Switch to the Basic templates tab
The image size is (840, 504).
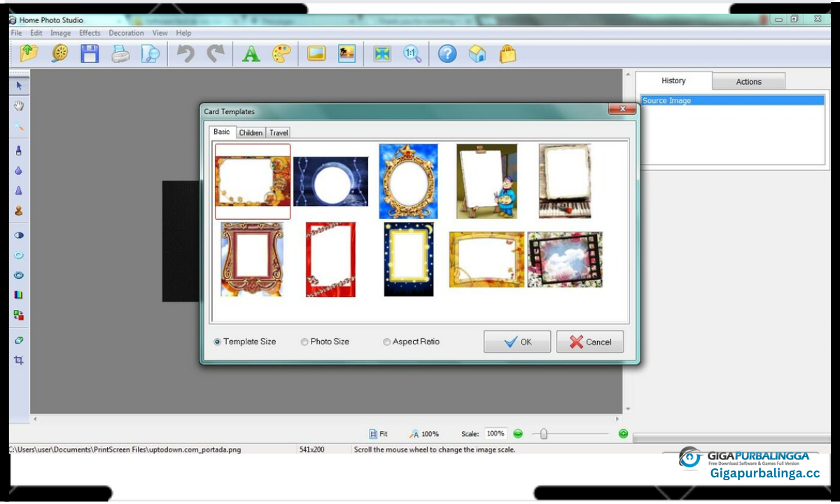(222, 132)
